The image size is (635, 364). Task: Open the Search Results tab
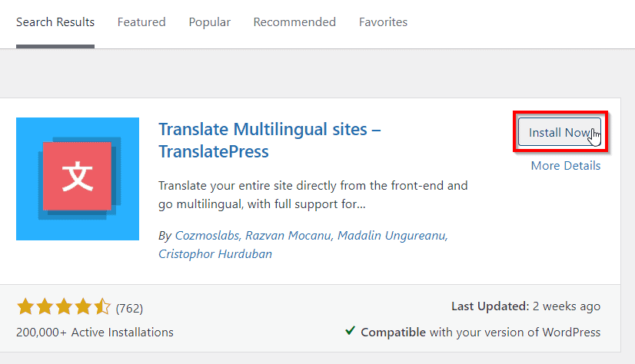click(x=55, y=22)
